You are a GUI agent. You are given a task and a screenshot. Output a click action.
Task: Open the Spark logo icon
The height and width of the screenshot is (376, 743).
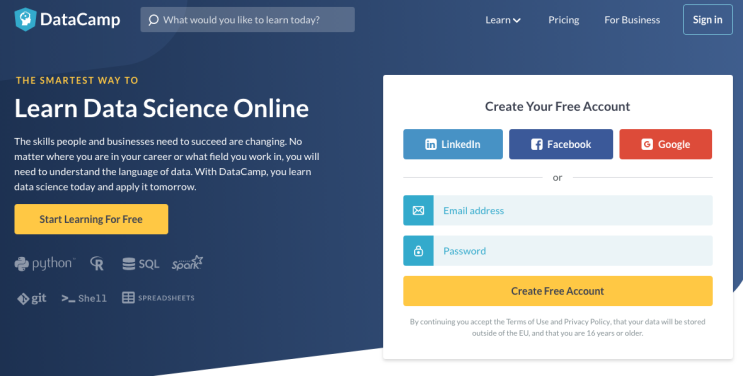[187, 263]
